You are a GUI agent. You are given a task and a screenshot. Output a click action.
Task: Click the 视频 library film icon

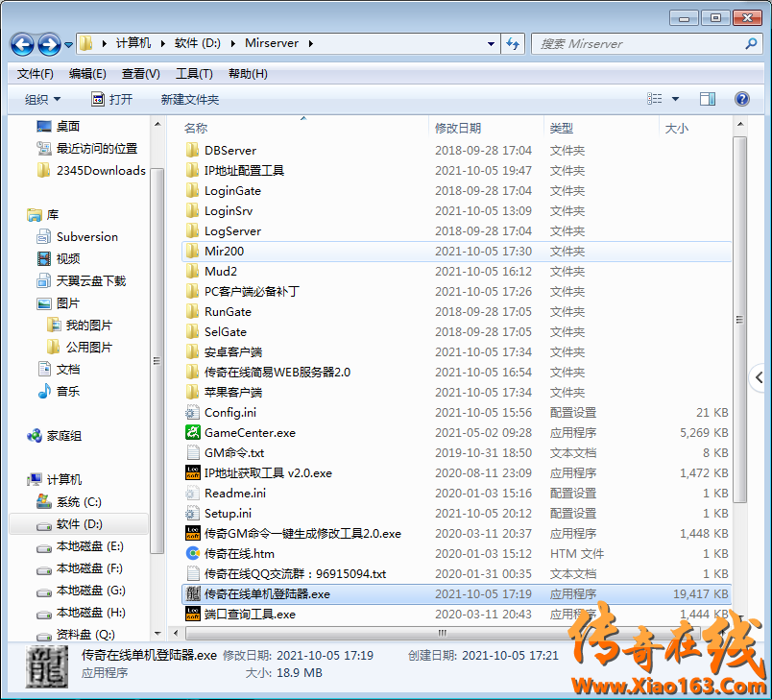tap(44, 258)
